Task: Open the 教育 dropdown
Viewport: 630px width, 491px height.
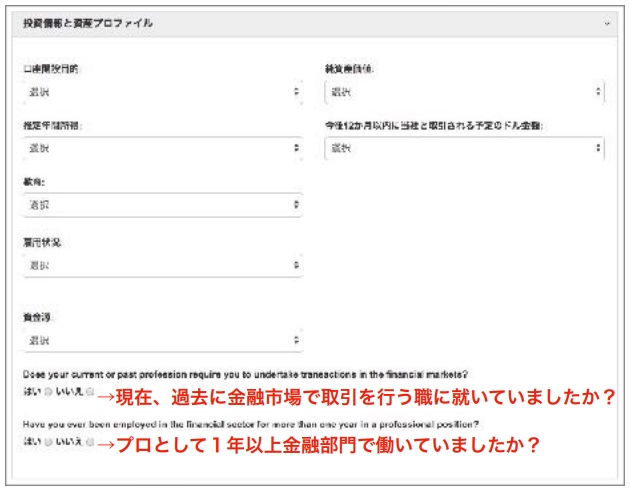Action: pos(163,205)
